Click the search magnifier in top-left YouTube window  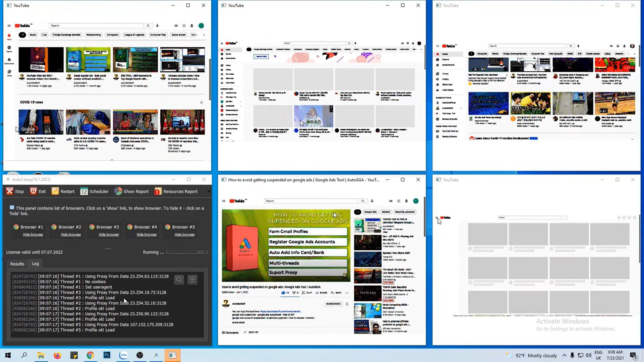pos(148,26)
